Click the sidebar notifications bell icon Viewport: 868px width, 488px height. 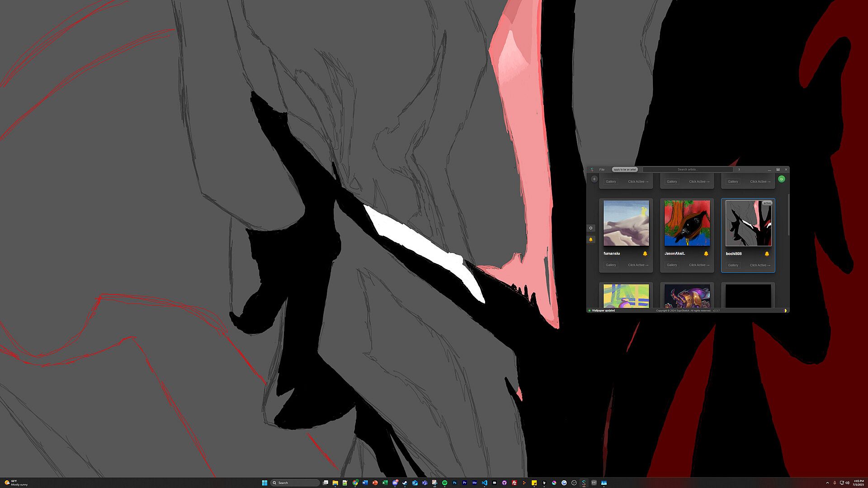[590, 240]
